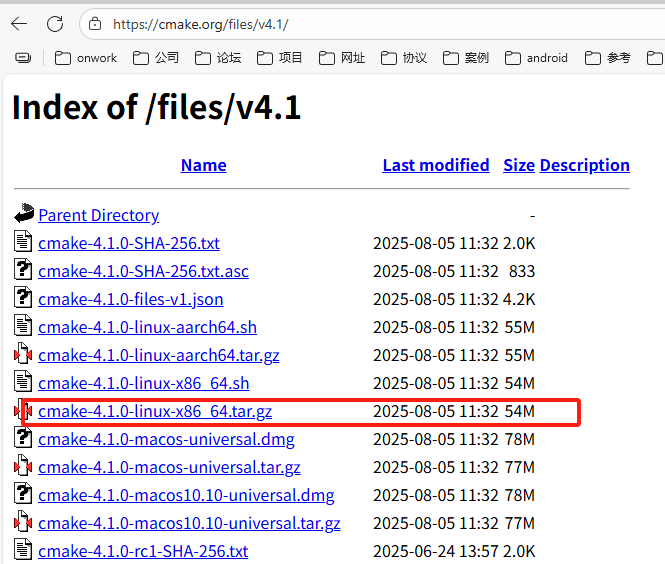This screenshot has height=564, width=665.
Task: Click unknown-file icon beside macos-universal.dmg
Action: pyautogui.click(x=23, y=437)
